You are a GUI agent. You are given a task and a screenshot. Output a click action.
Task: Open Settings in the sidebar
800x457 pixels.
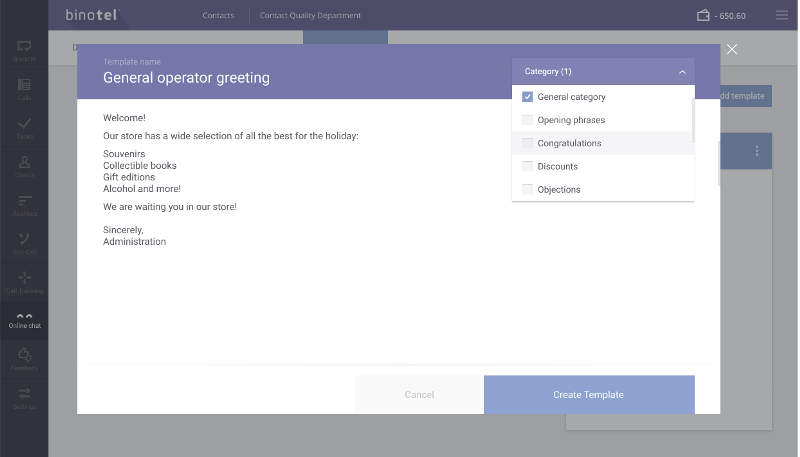(24, 397)
